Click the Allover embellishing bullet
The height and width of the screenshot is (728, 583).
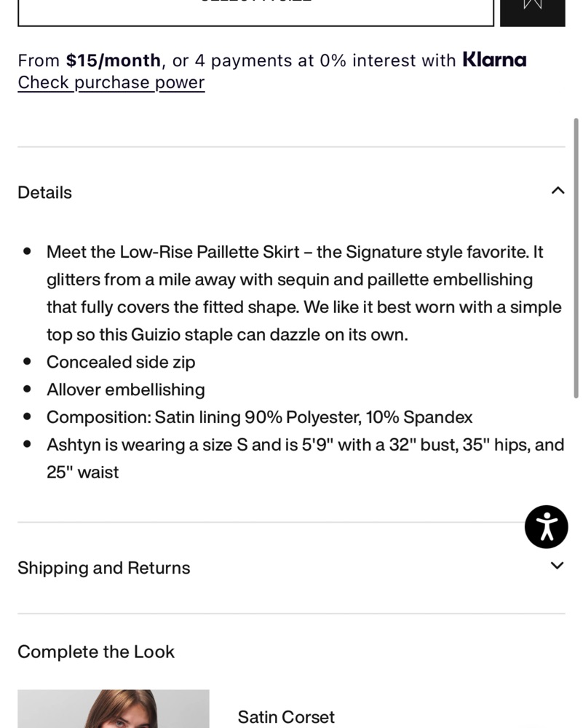tap(126, 390)
